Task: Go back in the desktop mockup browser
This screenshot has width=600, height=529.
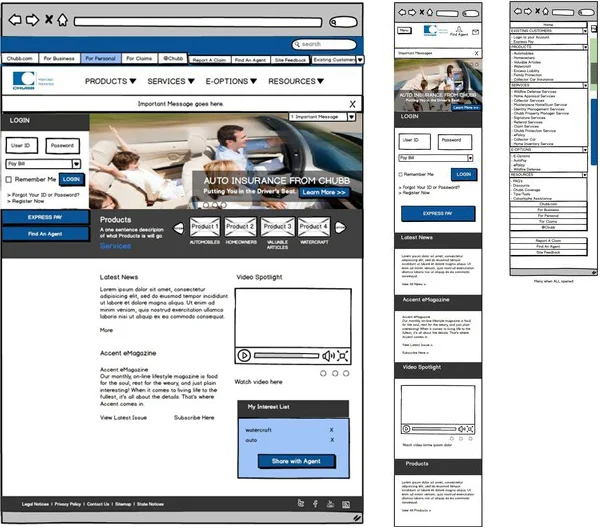Action: tap(15, 20)
